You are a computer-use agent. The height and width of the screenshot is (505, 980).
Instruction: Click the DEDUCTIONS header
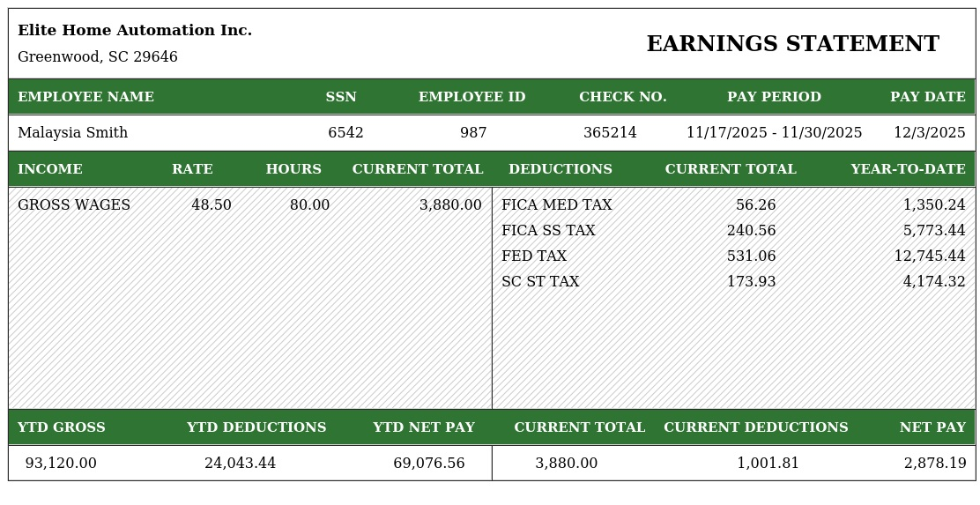560,169
